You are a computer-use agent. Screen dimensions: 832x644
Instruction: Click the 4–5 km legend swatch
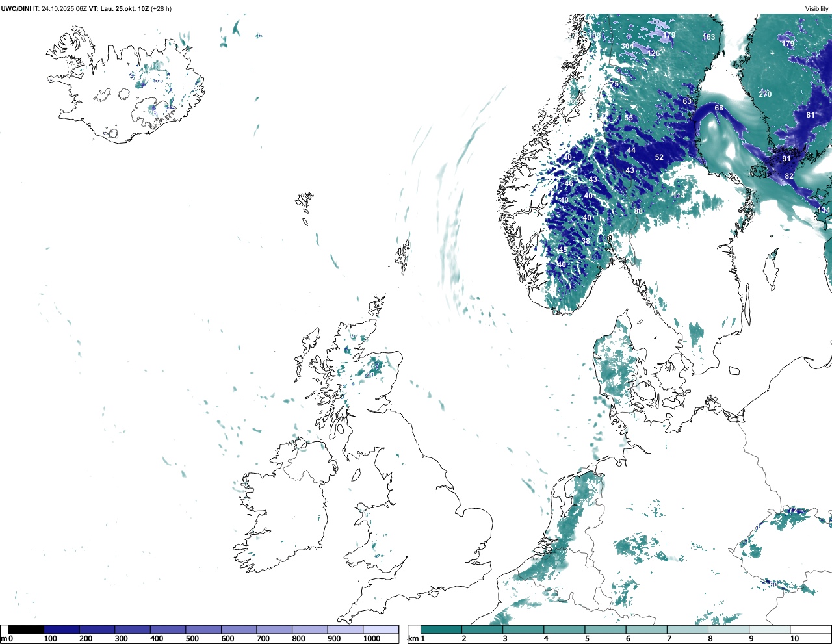564,629
